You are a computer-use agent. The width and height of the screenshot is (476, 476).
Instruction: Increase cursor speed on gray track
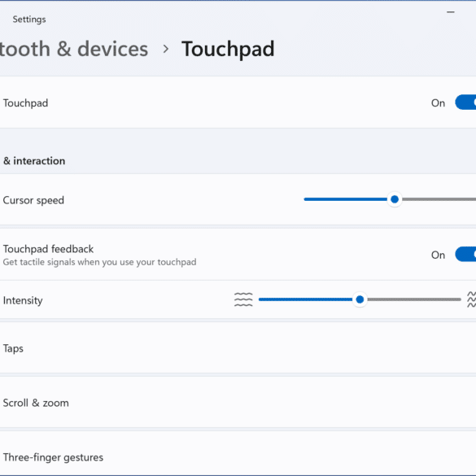(x=439, y=199)
